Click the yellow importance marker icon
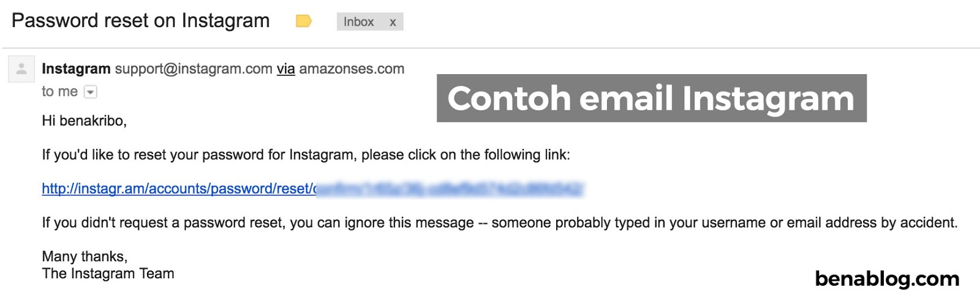 (x=304, y=21)
